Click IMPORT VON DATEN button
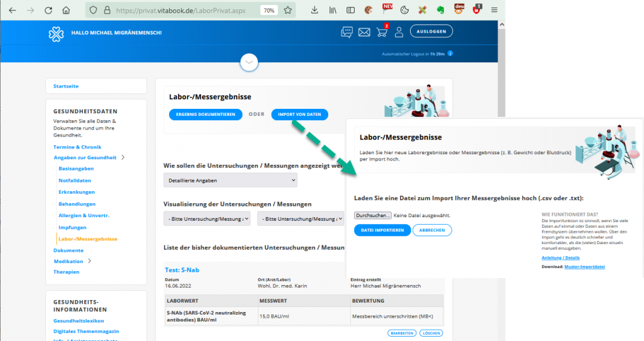 click(299, 115)
